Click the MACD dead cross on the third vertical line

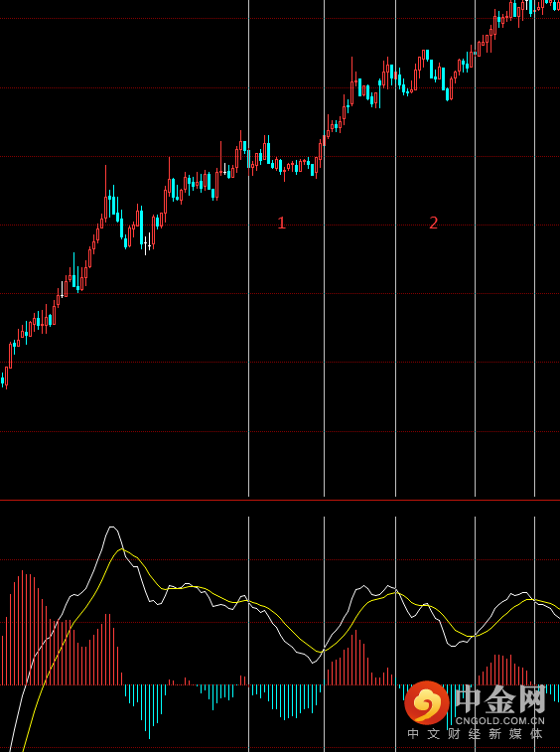point(395,591)
